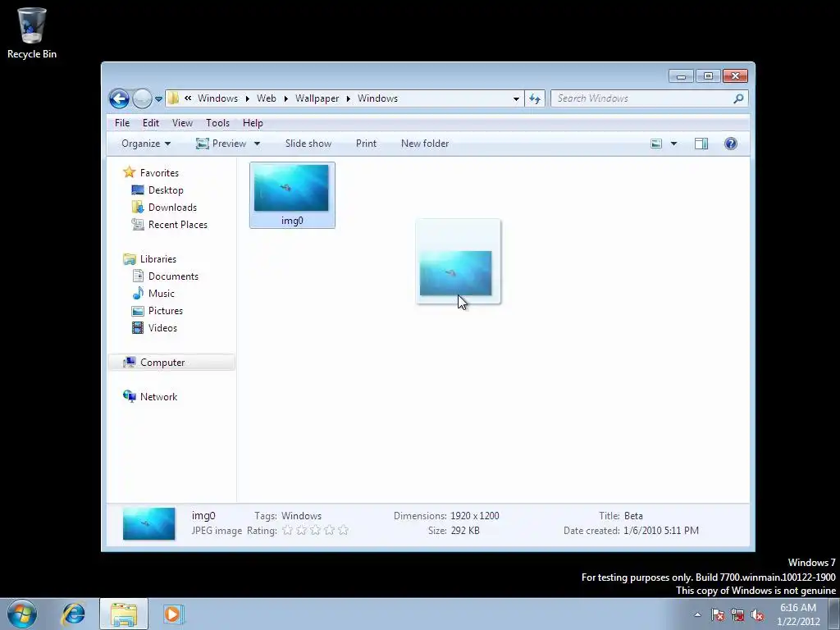Viewport: 840px width, 630px height.
Task: Open the Edit menu
Action: (x=151, y=123)
